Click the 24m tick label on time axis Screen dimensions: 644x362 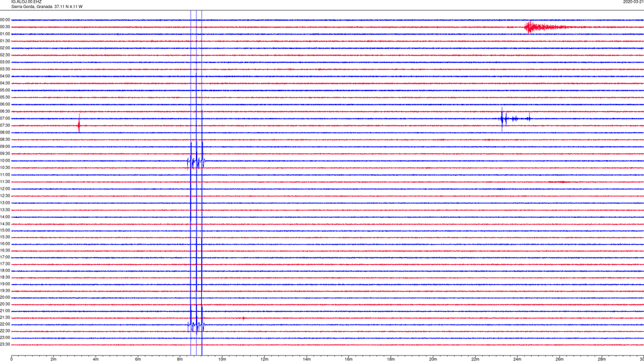tap(517, 359)
